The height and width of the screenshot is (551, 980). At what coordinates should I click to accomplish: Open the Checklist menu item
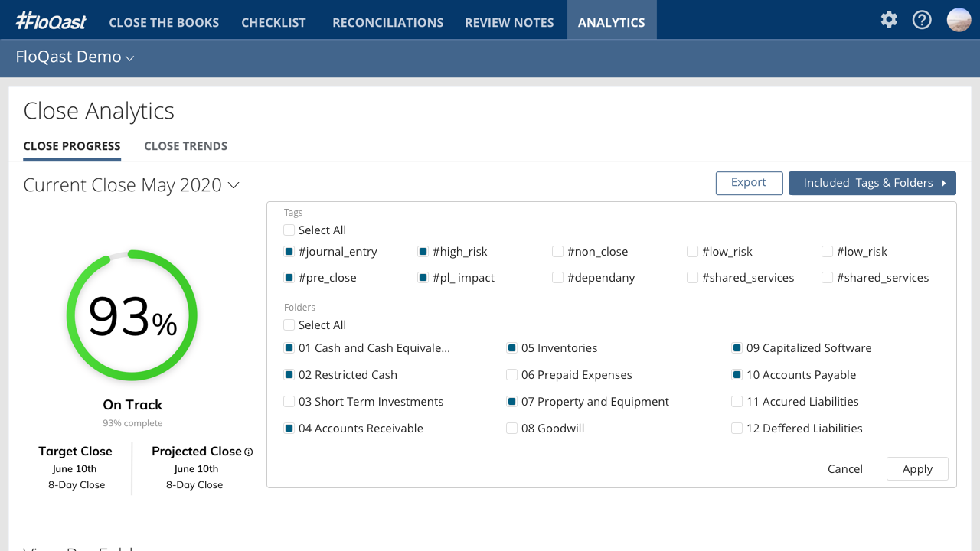tap(273, 23)
